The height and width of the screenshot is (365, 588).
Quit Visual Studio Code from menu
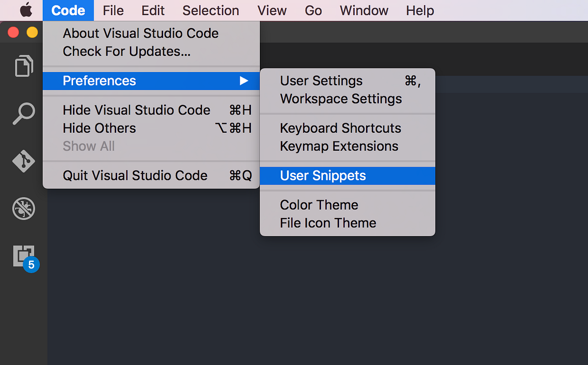135,176
